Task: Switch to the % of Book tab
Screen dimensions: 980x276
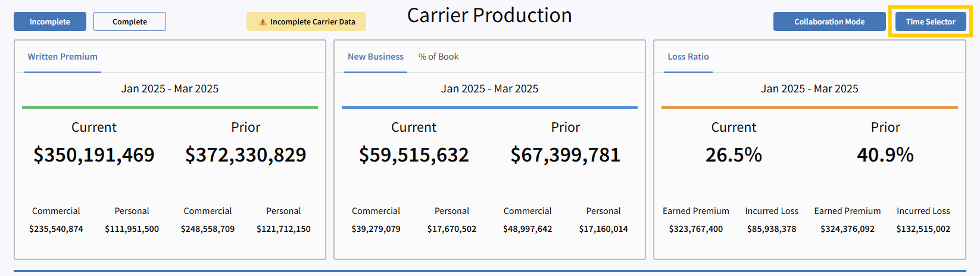Action: pos(438,57)
